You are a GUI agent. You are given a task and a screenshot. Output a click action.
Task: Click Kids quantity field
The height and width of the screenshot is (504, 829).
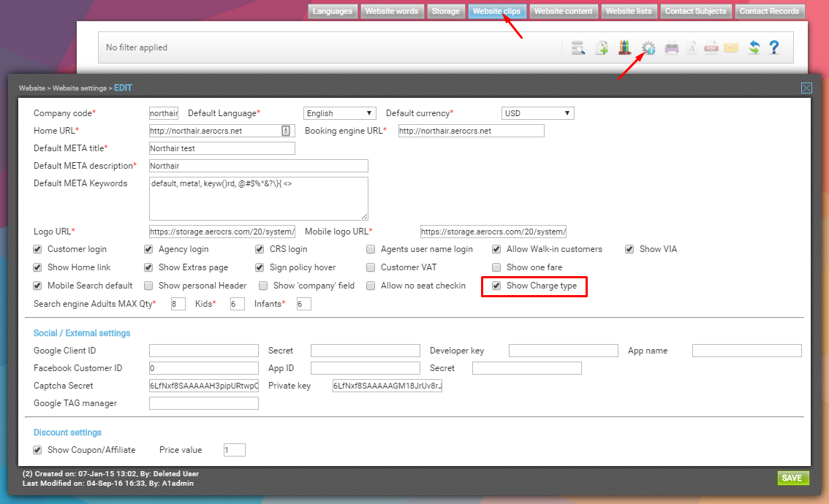pos(238,304)
